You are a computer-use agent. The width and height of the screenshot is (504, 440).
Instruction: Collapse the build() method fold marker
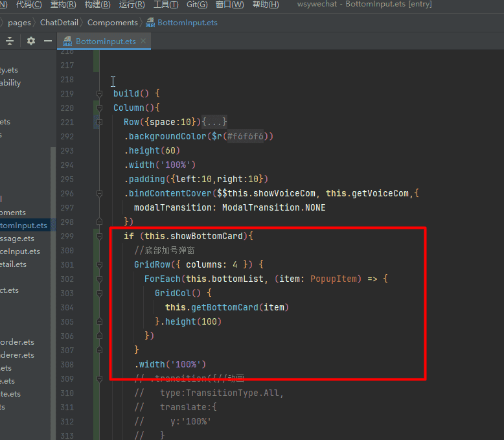[x=99, y=93]
